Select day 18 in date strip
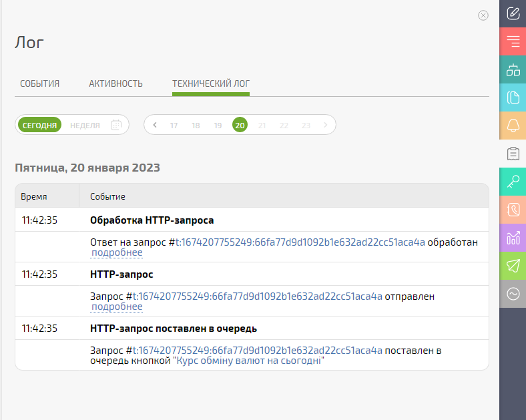Image resolution: width=526 pixels, height=420 pixels. (196, 126)
